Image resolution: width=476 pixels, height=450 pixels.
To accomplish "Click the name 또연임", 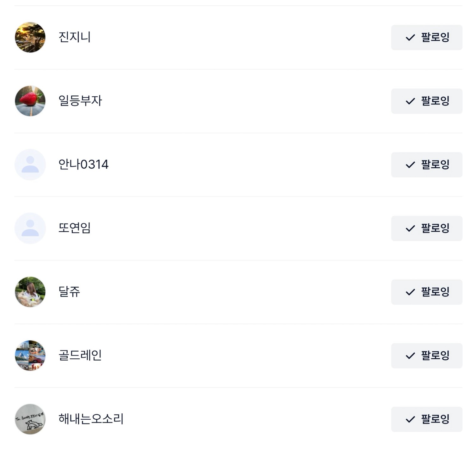I will 75,228.
